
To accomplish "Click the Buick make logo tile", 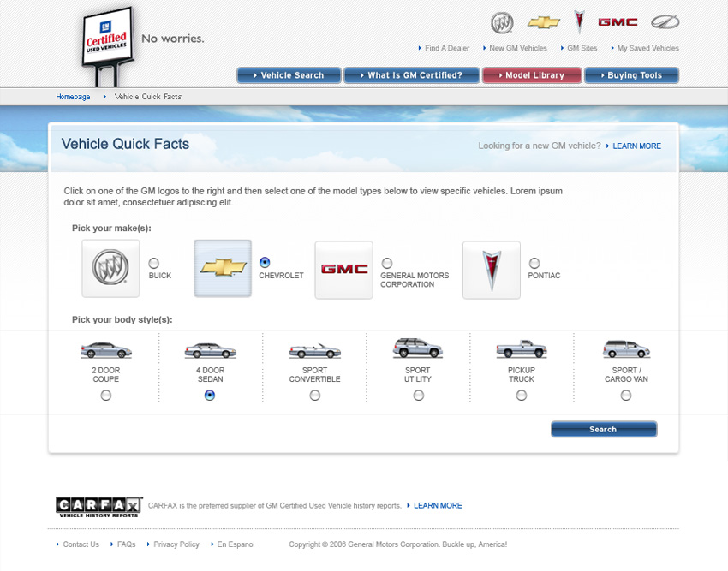I will tap(110, 268).
